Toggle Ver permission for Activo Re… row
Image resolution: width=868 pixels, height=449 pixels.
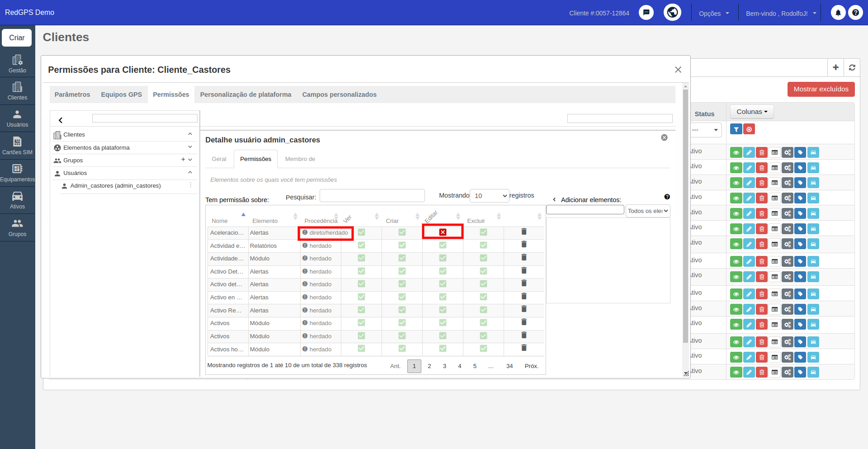(x=361, y=310)
